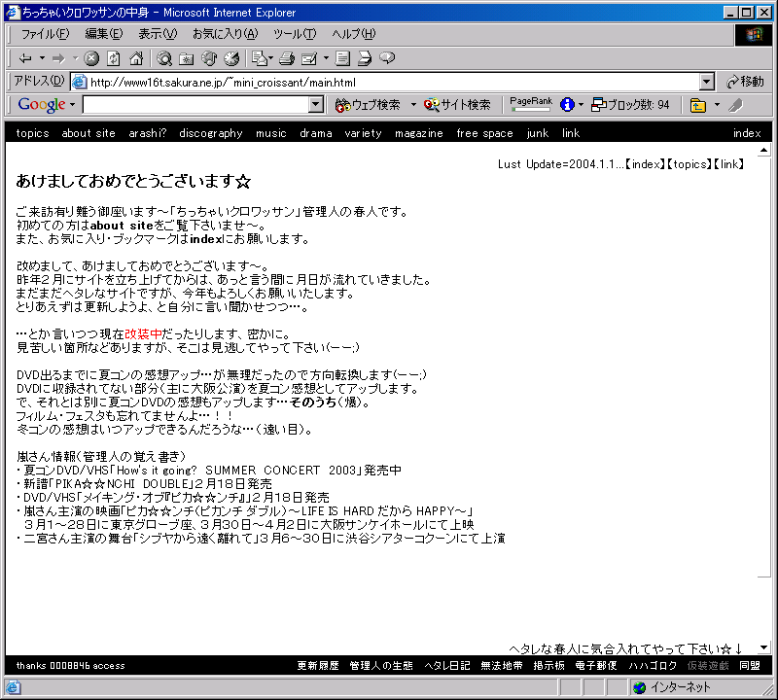Screen dimensions: 778x700
Task: Open the Forward button history dropdown arrow
Action: pyautogui.click(x=76, y=58)
